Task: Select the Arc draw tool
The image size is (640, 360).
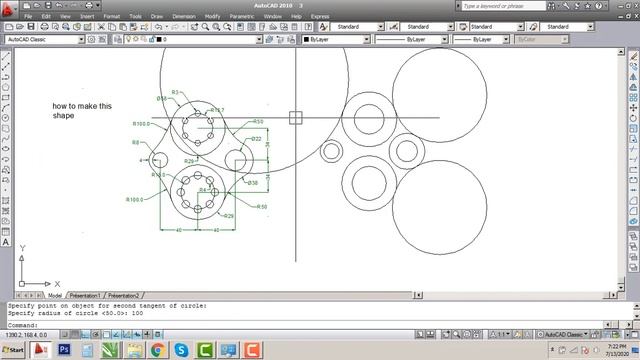Action: coord(6,108)
